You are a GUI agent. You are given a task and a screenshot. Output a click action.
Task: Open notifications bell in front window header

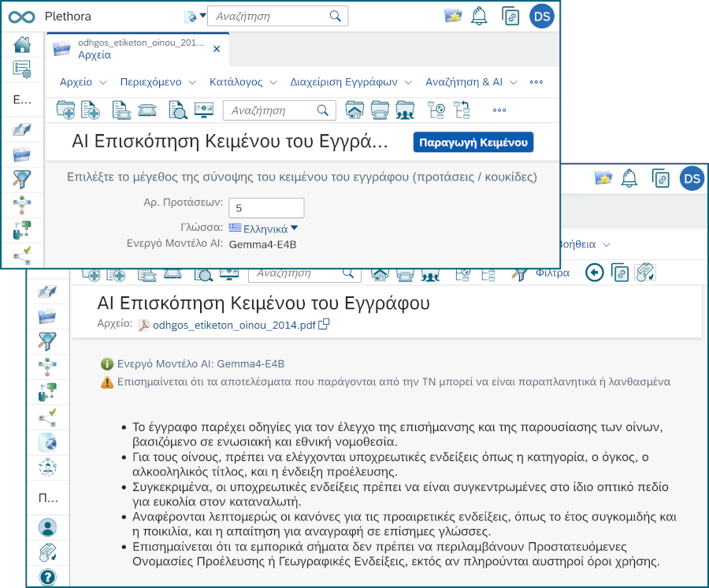point(479,17)
